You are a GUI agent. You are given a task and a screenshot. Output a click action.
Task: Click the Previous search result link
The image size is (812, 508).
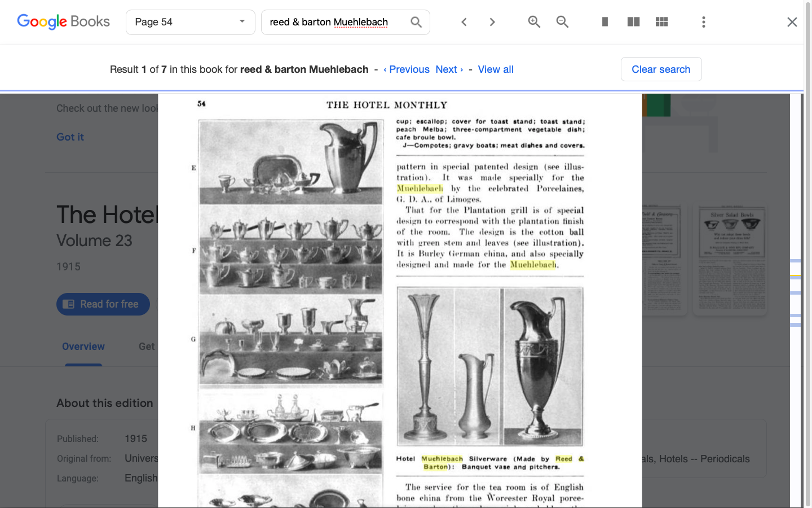[406, 69]
